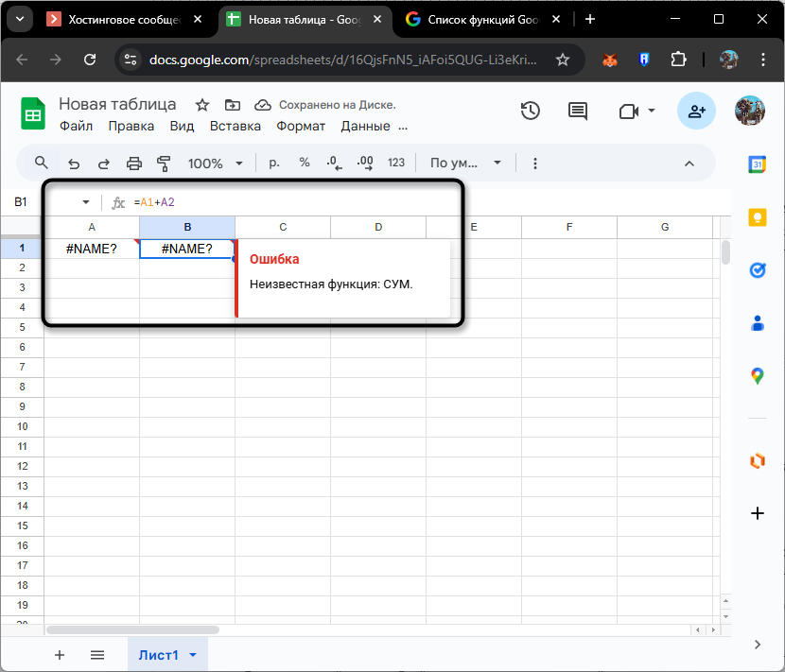
Task: Open Google Tasks side panel
Action: 757,270
